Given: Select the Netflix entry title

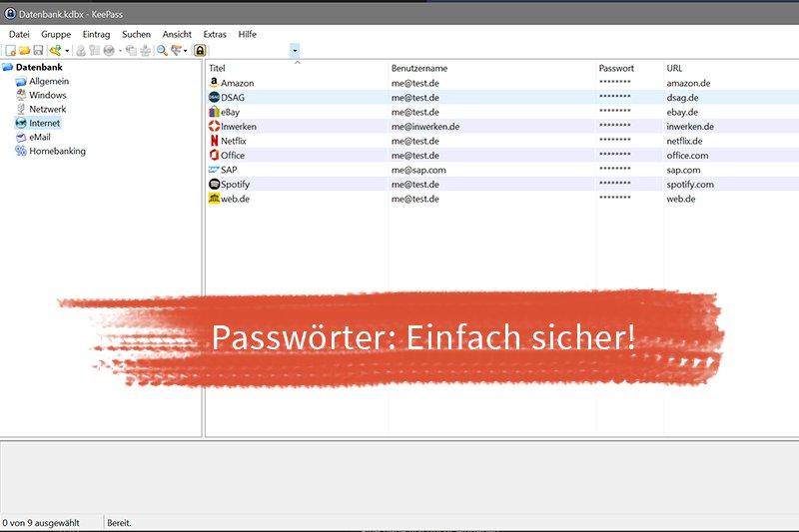Looking at the screenshot, I should point(234,141).
